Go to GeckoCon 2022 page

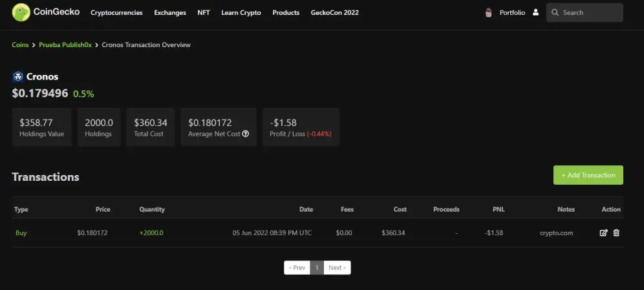pyautogui.click(x=335, y=13)
